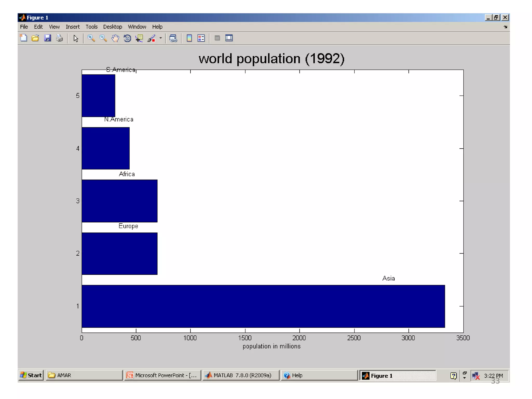Screen dimensions: 532x399
Task: Open the Tools menu
Action: (91, 27)
